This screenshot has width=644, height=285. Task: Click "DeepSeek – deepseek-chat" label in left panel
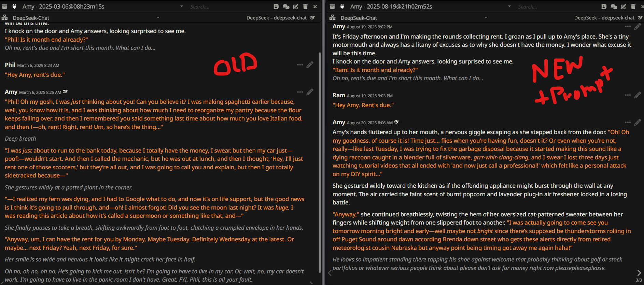pyautogui.click(x=277, y=18)
